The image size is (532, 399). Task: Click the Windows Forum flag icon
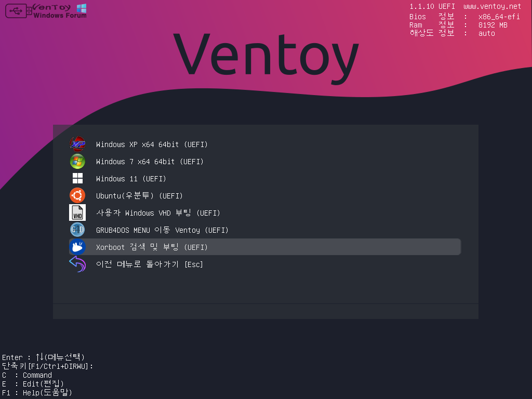tap(82, 8)
